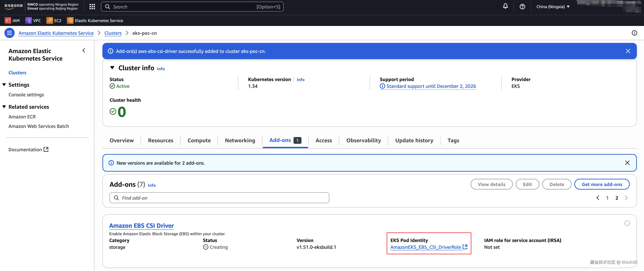Screen dimensions: 644x271
Task: Open Amazon ECR in related services
Action: [22, 117]
